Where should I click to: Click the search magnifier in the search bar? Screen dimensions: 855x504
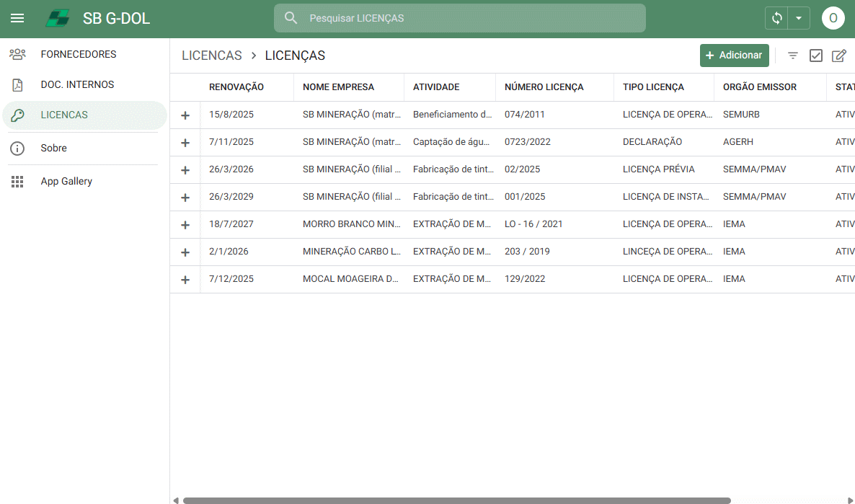tap(291, 17)
